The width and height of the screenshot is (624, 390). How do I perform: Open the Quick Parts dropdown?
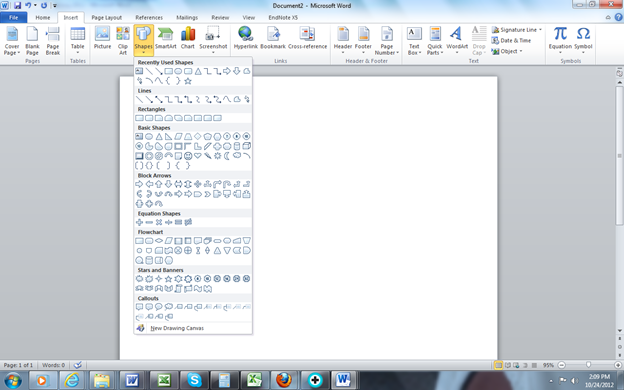click(x=435, y=40)
